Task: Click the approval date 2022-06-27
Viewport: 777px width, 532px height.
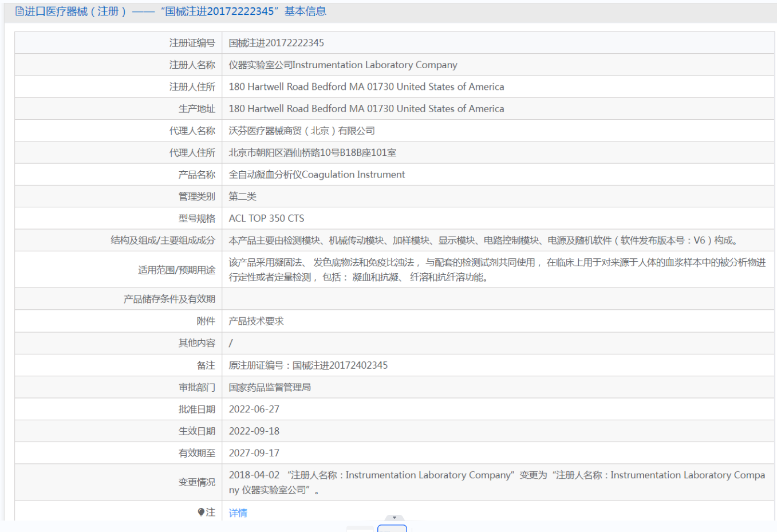Action: click(254, 409)
